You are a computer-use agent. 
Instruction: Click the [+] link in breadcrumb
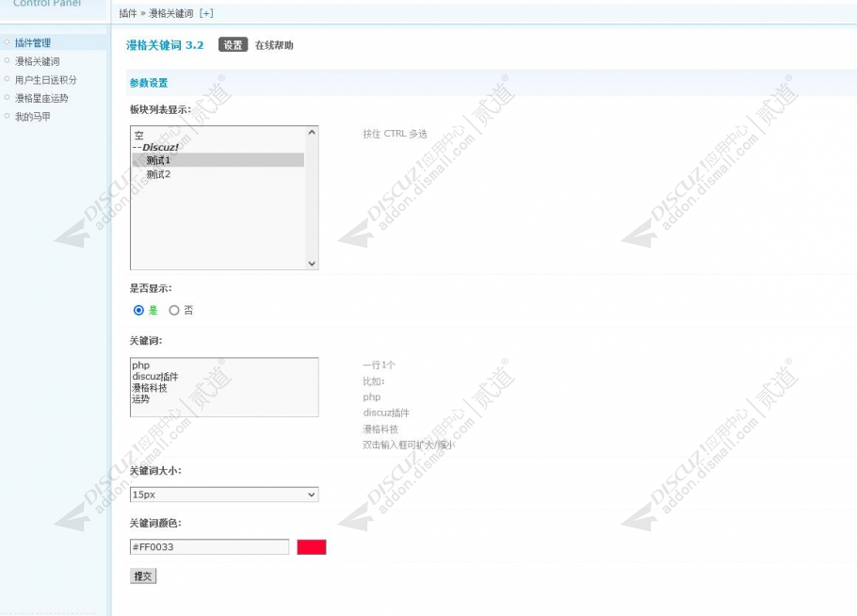(206, 13)
